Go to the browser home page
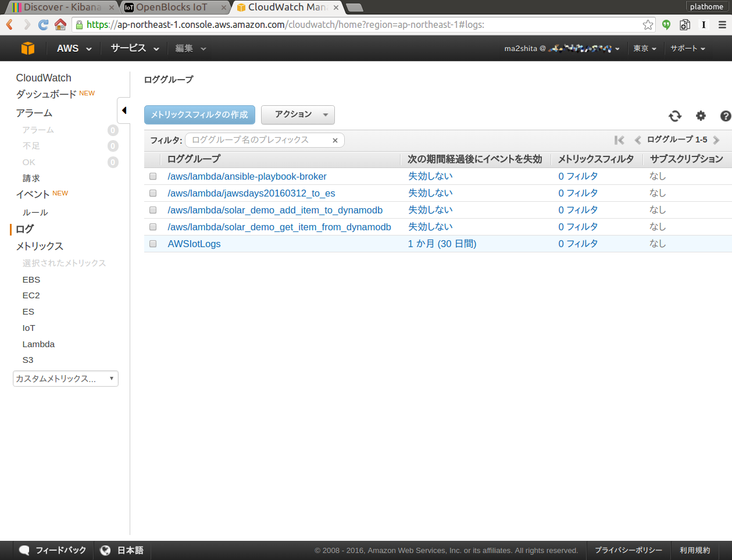 click(x=60, y=24)
